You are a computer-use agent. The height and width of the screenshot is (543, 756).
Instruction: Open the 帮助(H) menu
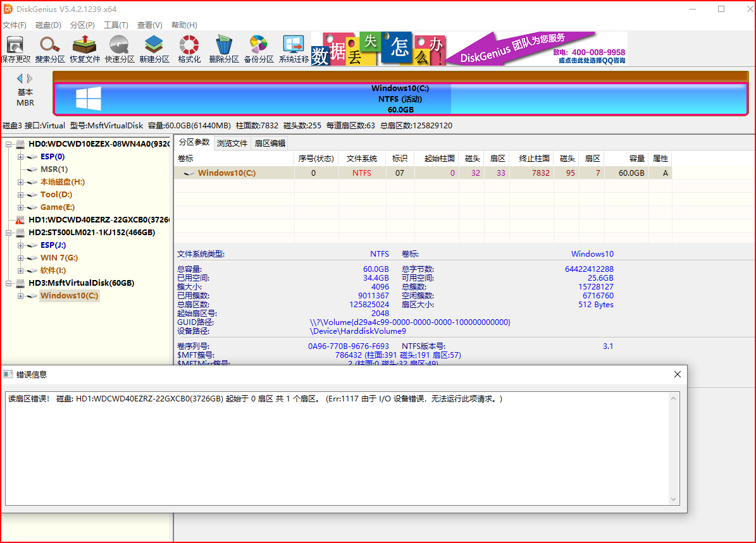(x=184, y=25)
